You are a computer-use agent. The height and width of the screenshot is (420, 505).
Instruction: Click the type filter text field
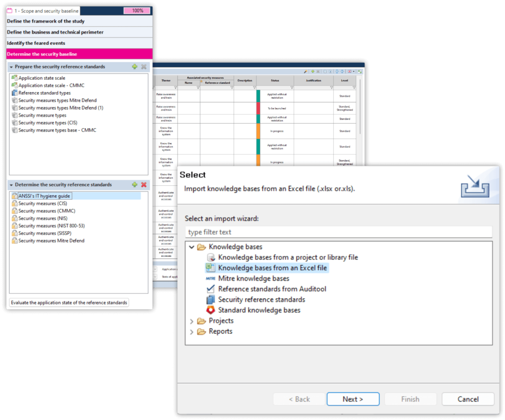[x=338, y=232]
